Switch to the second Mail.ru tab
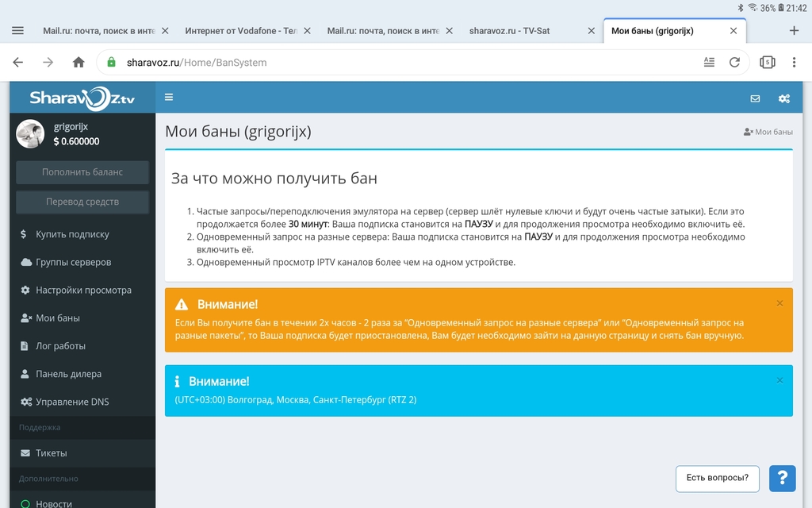Screen dimensions: 812x508 383,31
